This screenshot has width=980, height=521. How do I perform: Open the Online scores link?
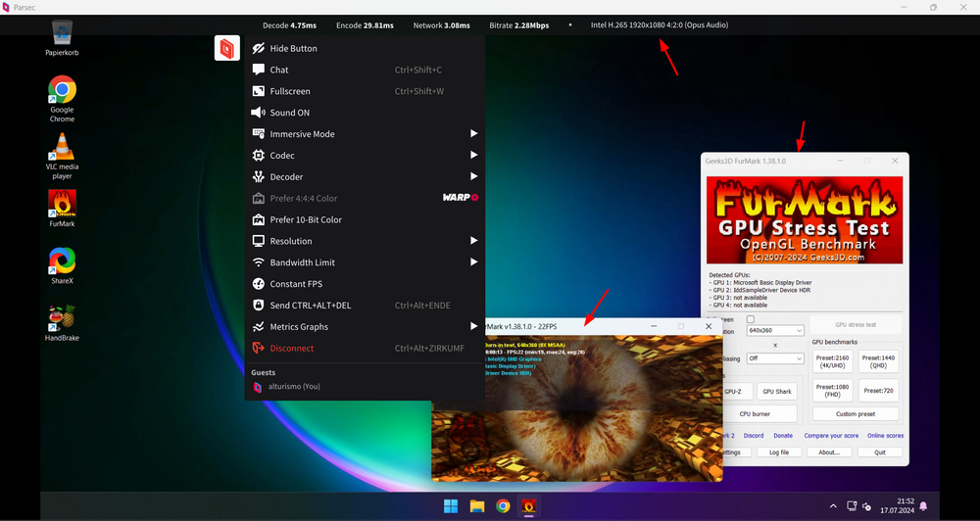[x=885, y=436]
